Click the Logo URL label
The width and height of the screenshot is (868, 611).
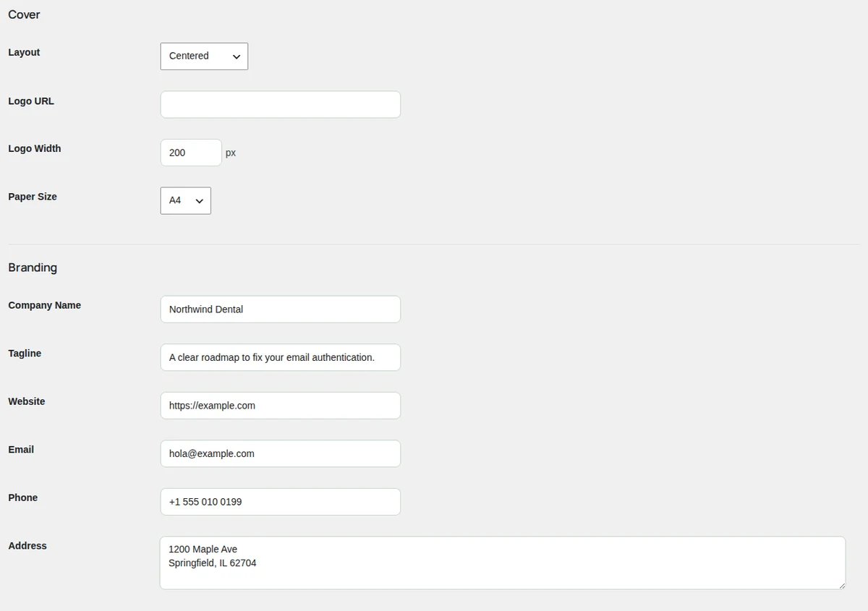31,101
